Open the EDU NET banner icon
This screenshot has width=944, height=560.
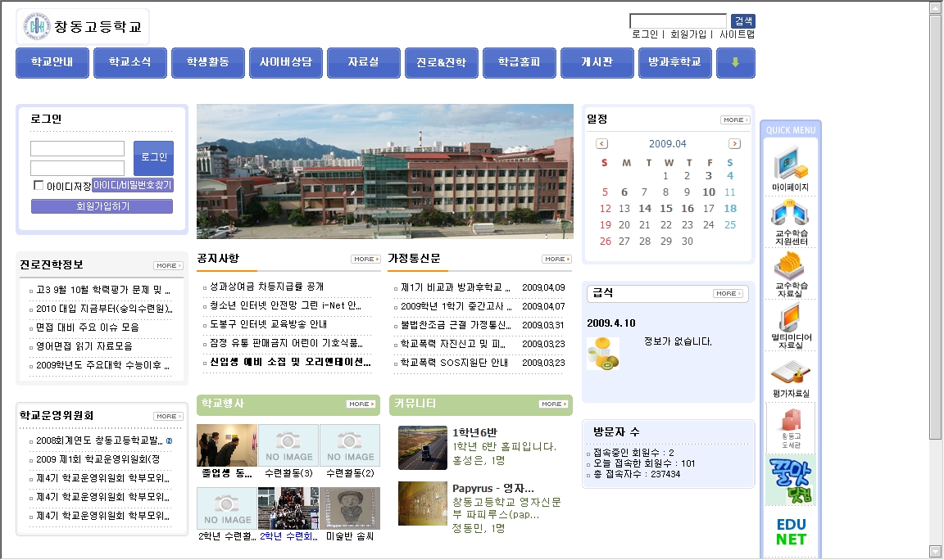point(791,531)
